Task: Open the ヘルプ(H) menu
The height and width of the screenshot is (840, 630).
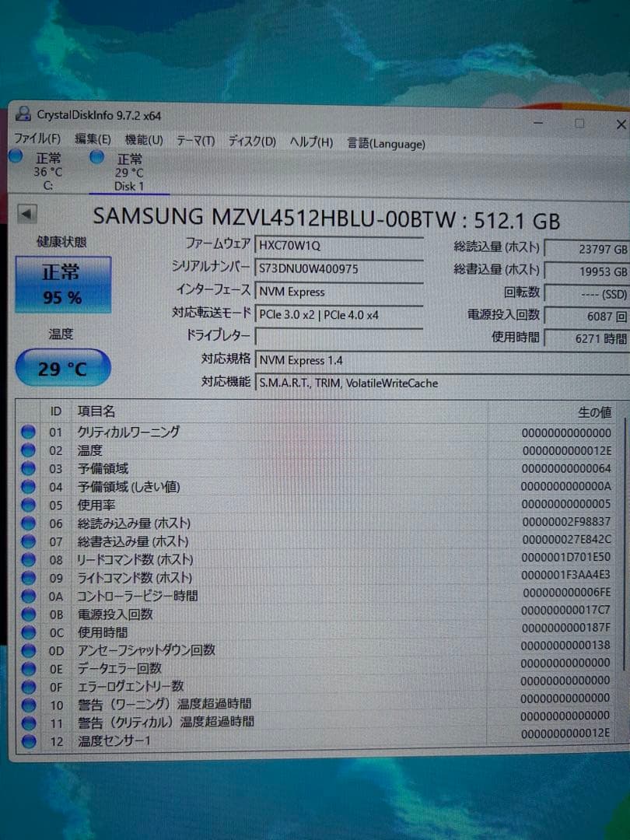Action: 311,142
